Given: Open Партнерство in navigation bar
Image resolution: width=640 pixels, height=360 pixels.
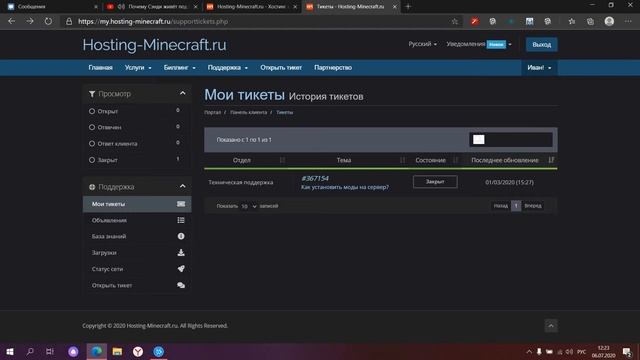Looking at the screenshot, I should coord(333,68).
